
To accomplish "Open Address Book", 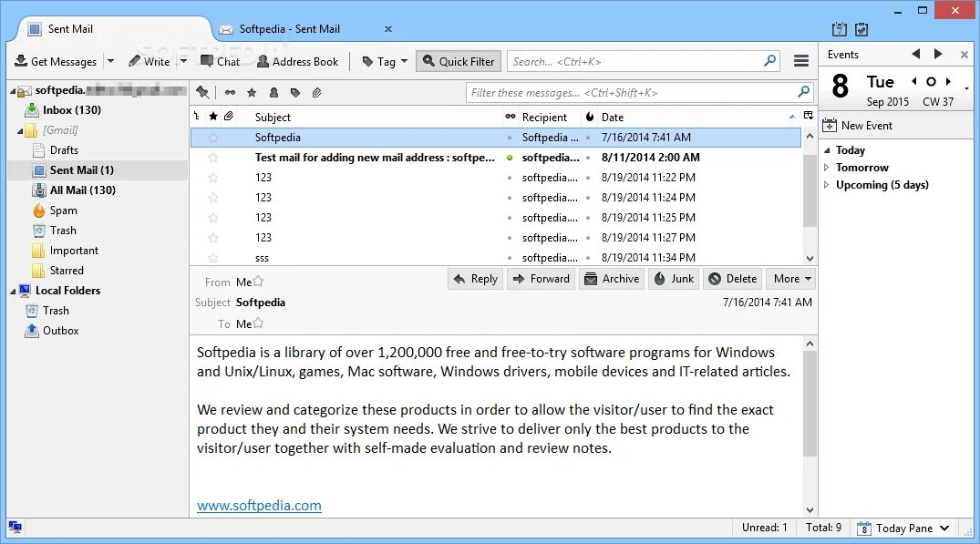I will [297, 61].
